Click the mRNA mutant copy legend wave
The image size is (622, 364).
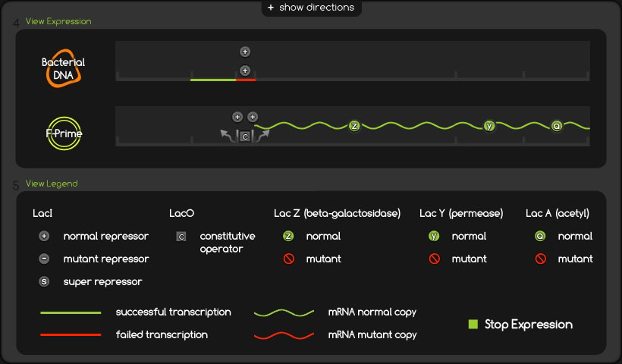pos(284,334)
